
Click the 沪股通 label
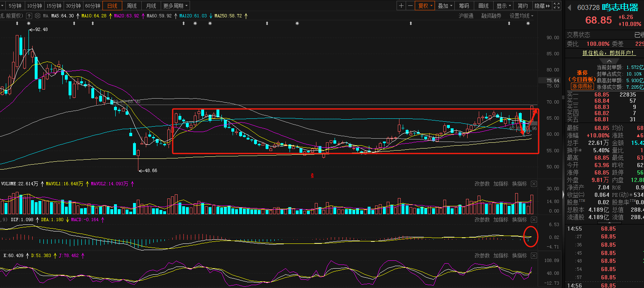466,16
